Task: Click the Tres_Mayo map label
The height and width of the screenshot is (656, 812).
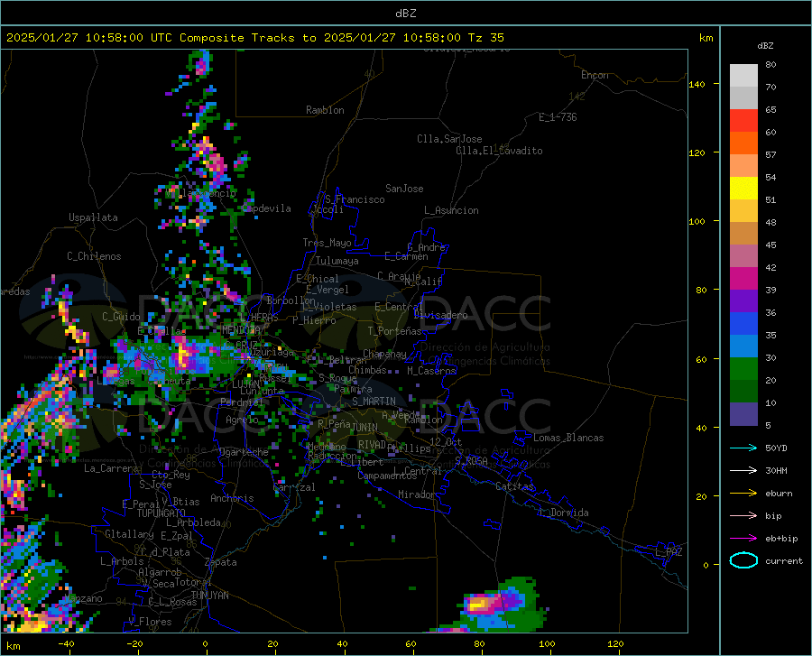Action: pyautogui.click(x=327, y=243)
